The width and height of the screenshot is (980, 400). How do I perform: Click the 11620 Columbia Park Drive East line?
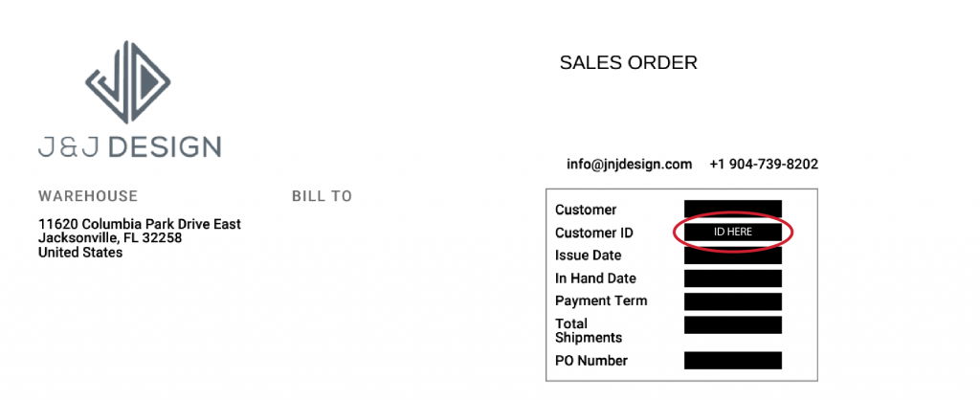[140, 224]
